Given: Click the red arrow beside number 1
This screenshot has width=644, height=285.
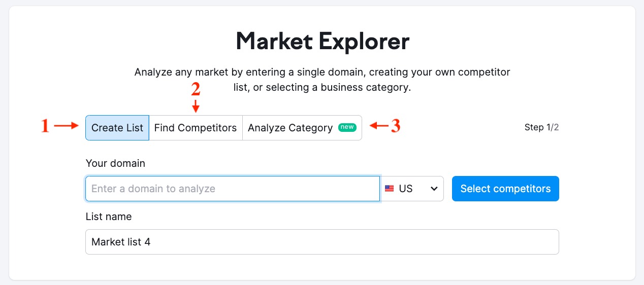Looking at the screenshot, I should [67, 126].
